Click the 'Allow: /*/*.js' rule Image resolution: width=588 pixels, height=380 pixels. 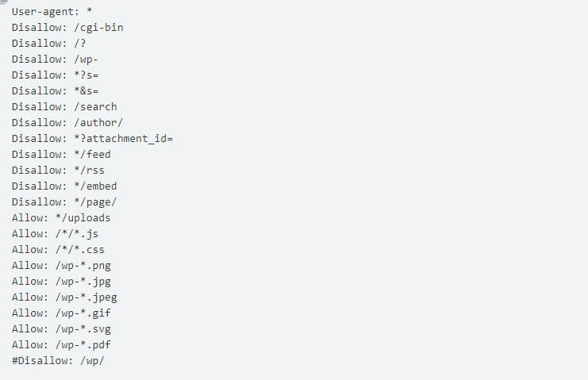point(55,234)
